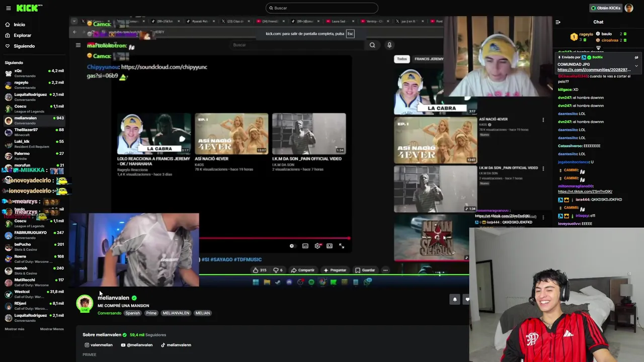Click YouTube player fullscreen icon
This screenshot has width=644, height=362.
pos(342,246)
